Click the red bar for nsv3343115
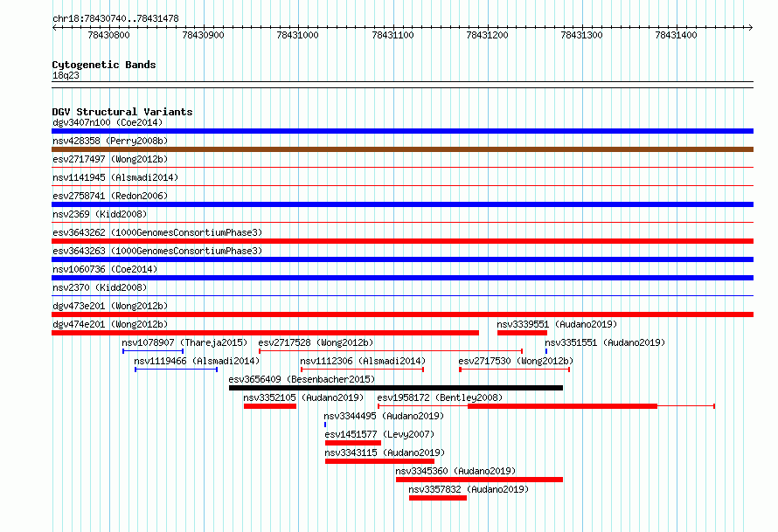The width and height of the screenshot is (778, 532). [379, 461]
